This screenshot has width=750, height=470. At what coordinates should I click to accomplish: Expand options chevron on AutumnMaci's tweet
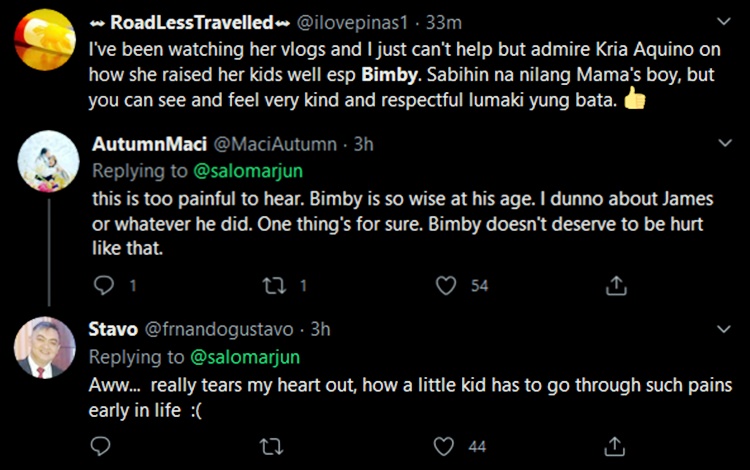tap(724, 144)
